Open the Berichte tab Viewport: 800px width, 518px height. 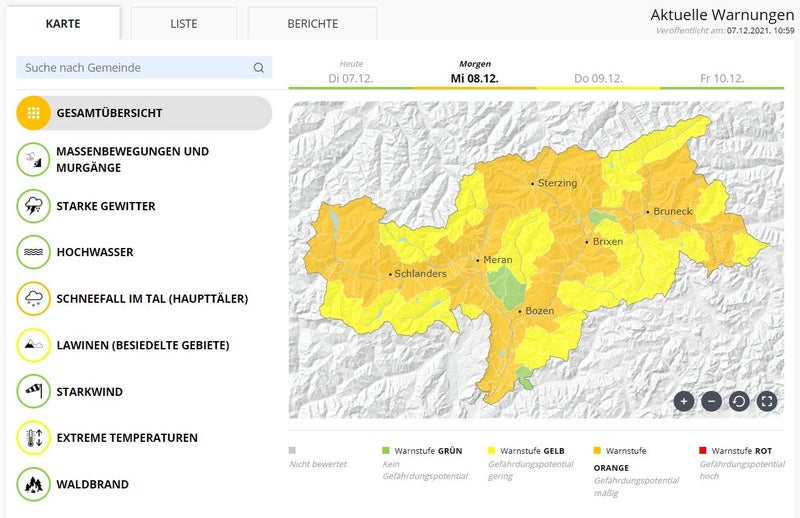312,23
